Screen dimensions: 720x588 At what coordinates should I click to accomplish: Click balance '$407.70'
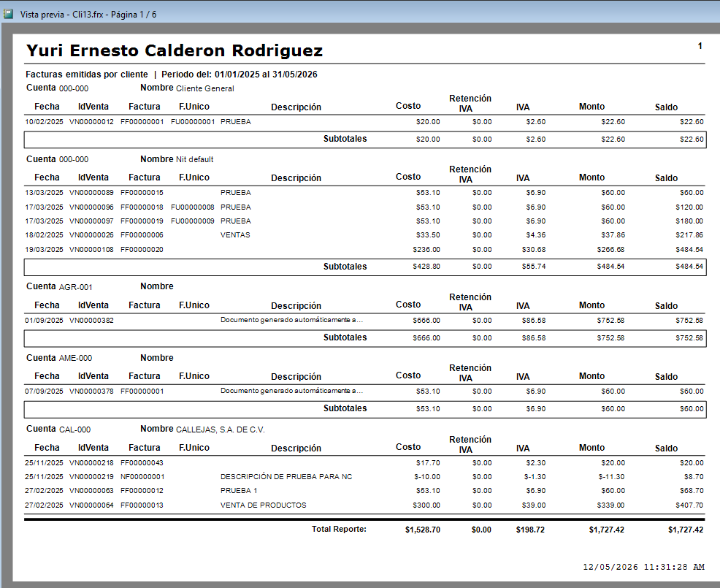[x=689, y=505]
